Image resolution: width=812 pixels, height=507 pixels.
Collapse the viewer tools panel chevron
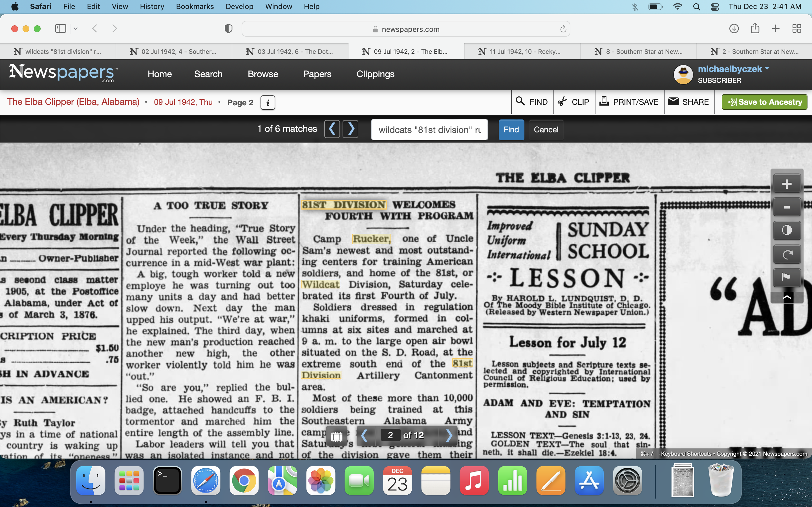[x=787, y=297]
